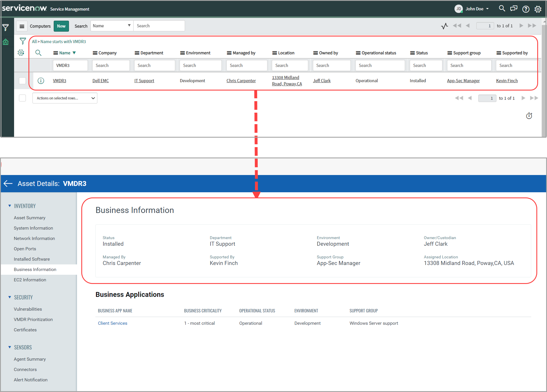Open Jeff Clark owner link

322,81
